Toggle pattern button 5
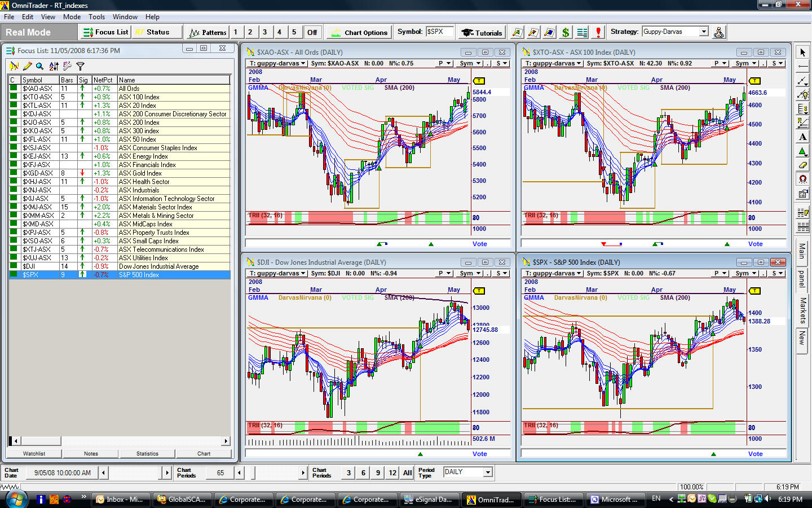This screenshot has width=812, height=508. (294, 32)
